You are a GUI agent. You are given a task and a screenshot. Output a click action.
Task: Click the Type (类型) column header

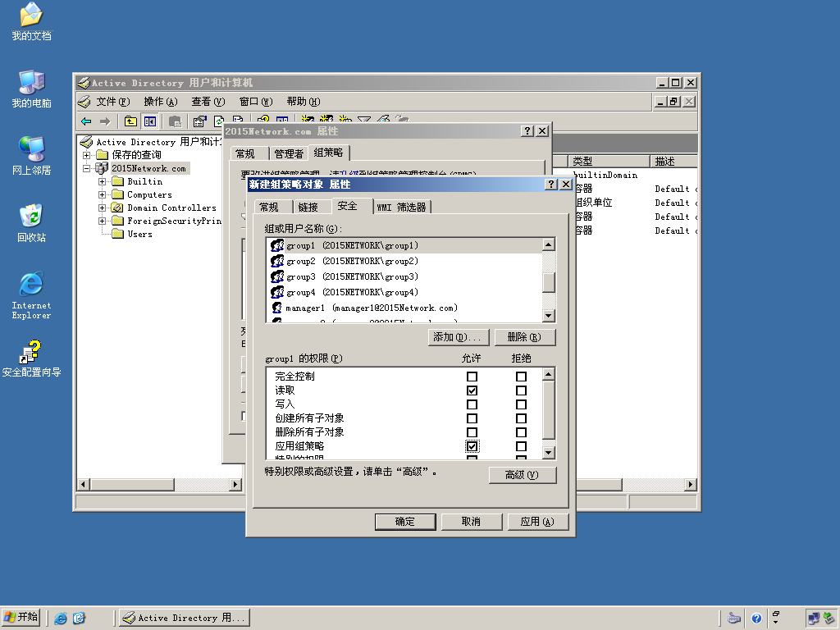coord(609,162)
